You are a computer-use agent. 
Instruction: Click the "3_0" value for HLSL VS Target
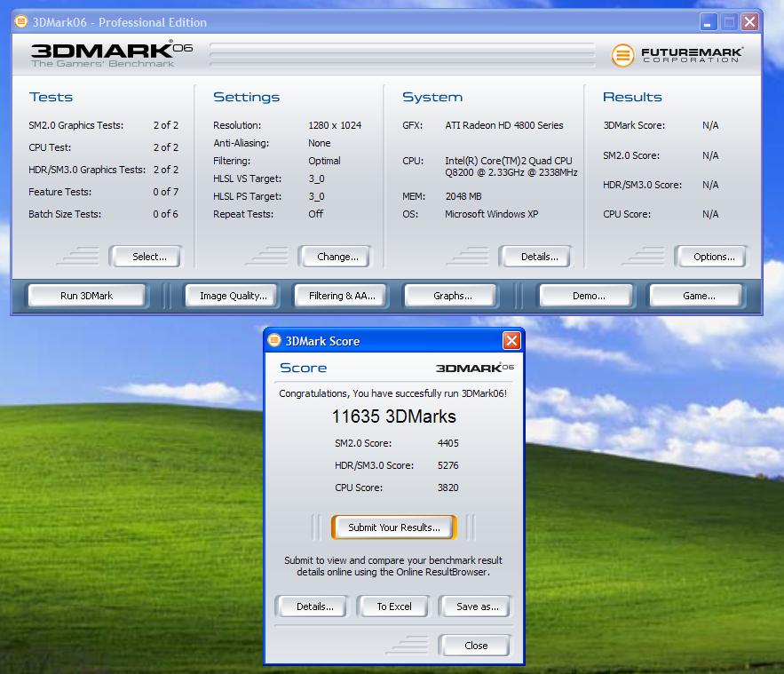(316, 178)
